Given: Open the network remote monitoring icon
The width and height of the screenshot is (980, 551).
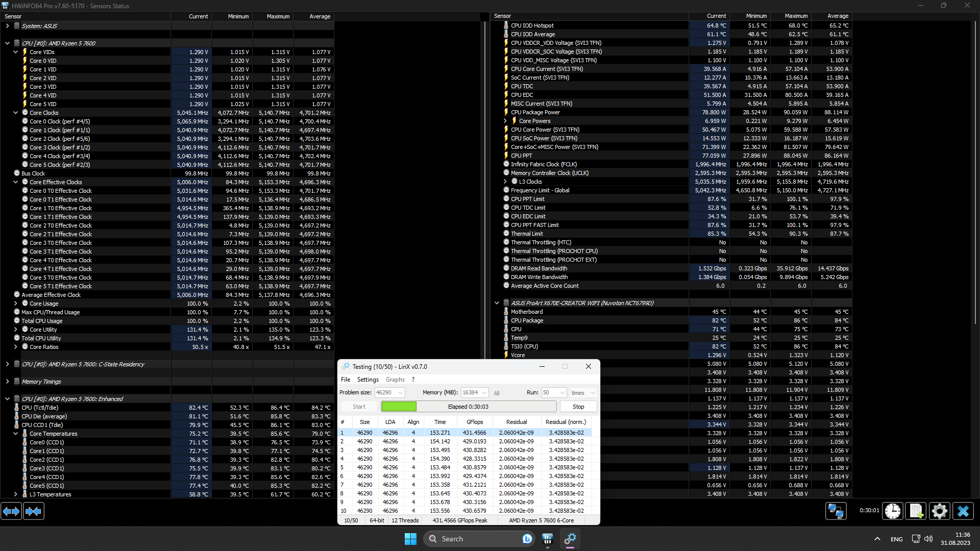Looking at the screenshot, I should (836, 511).
